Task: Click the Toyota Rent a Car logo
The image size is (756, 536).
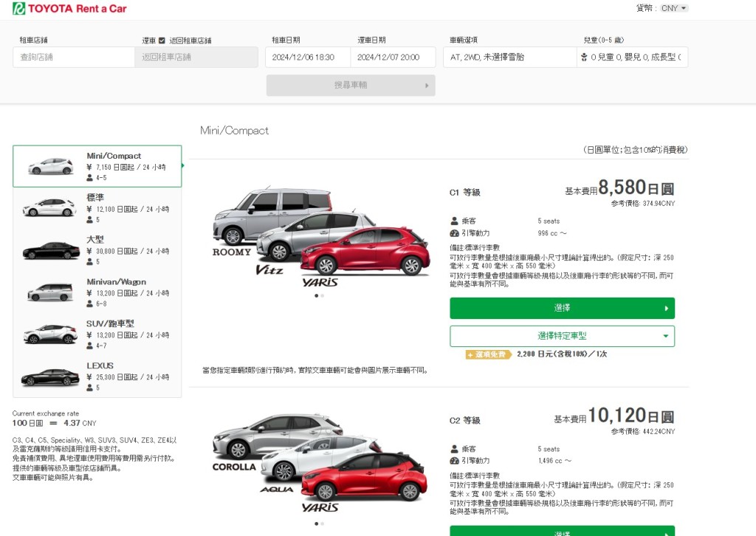Action: point(69,8)
